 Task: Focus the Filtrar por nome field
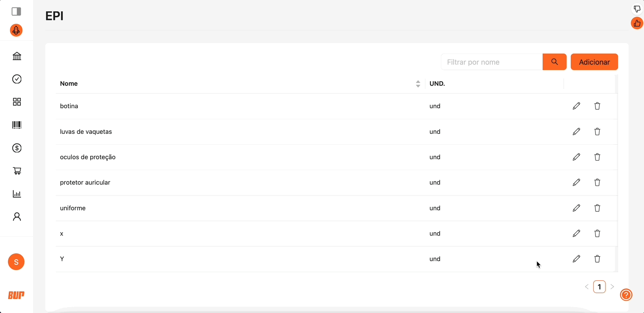(x=492, y=62)
